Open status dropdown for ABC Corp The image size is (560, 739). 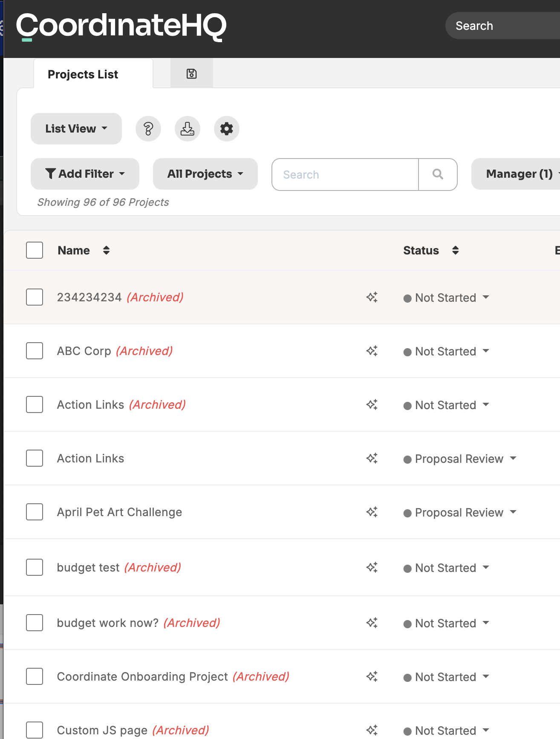coord(446,351)
